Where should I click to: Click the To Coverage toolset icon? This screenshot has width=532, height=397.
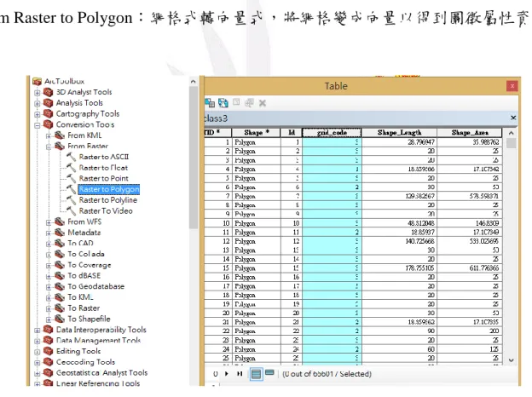pyautogui.click(x=60, y=265)
